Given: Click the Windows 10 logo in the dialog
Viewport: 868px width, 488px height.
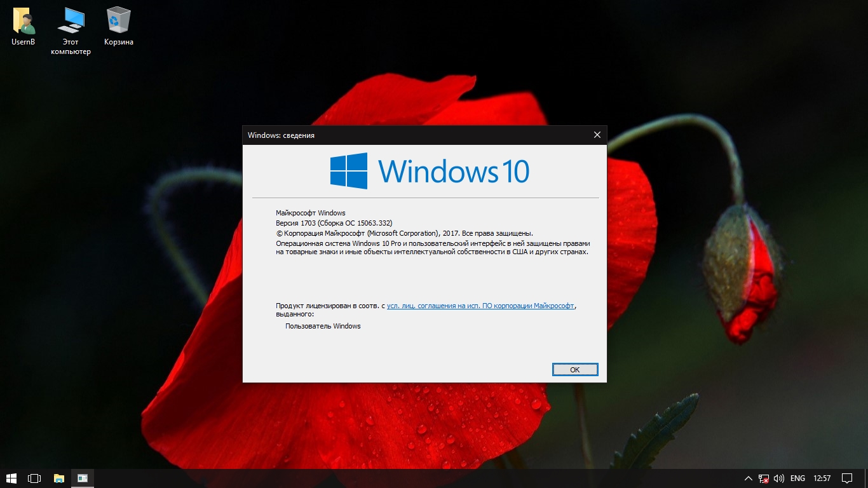Looking at the screenshot, I should 430,171.
